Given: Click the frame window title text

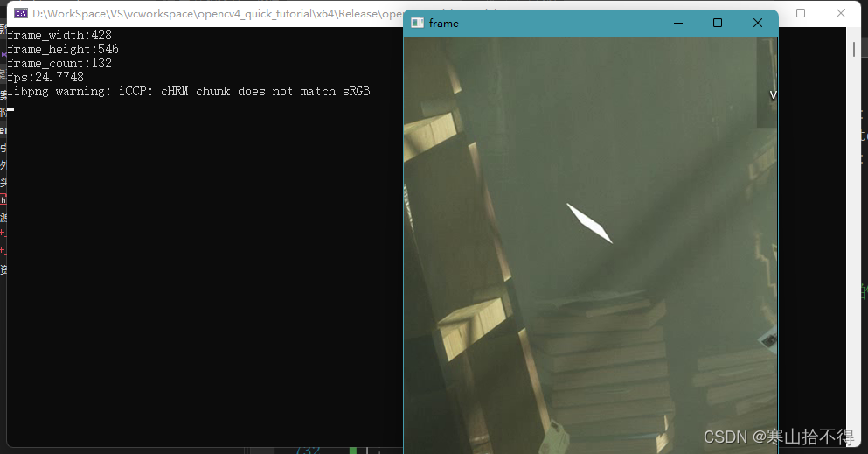Looking at the screenshot, I should pyautogui.click(x=443, y=24).
